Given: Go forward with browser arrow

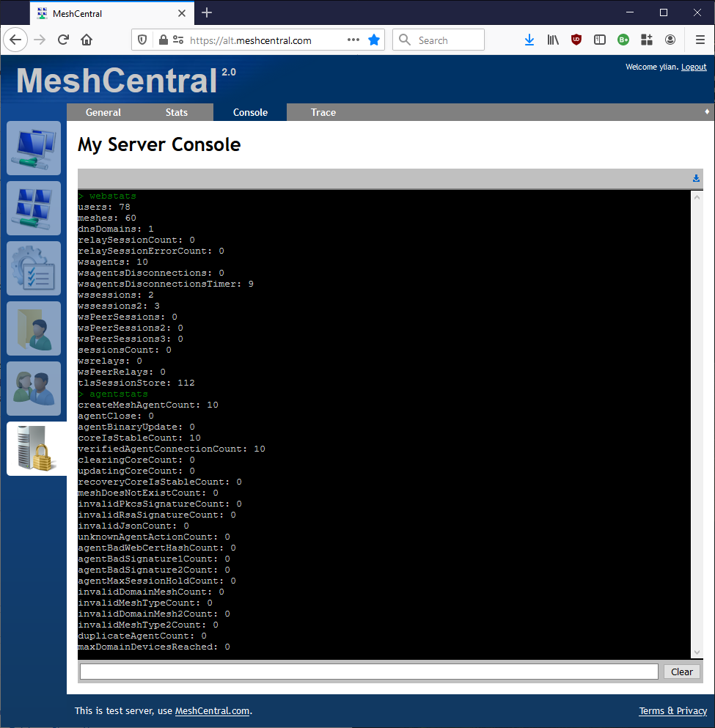Looking at the screenshot, I should (x=40, y=40).
